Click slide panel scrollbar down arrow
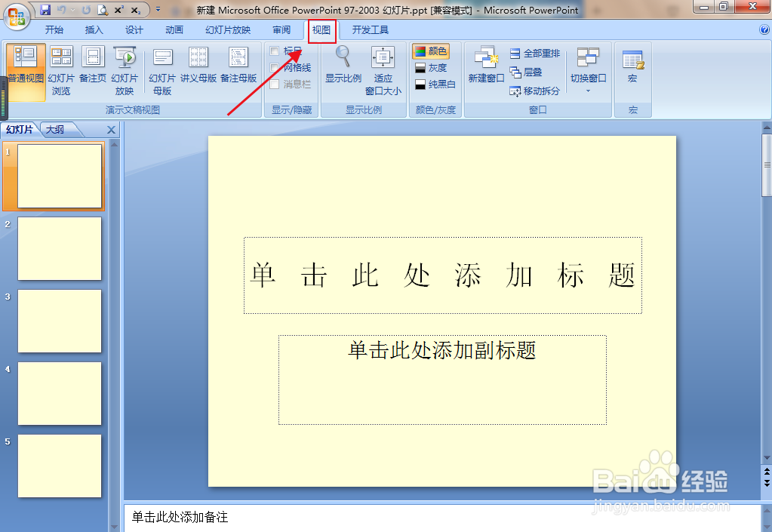This screenshot has width=772, height=532. click(114, 527)
